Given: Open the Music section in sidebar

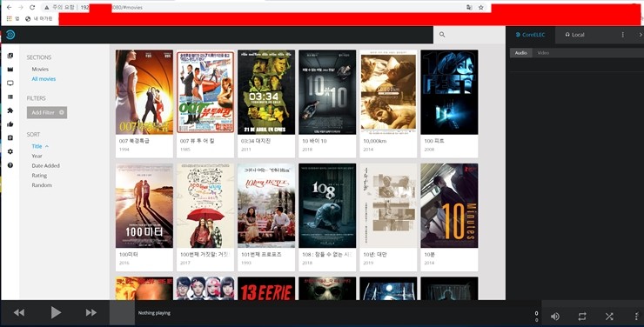Looking at the screenshot, I should pyautogui.click(x=10, y=56).
